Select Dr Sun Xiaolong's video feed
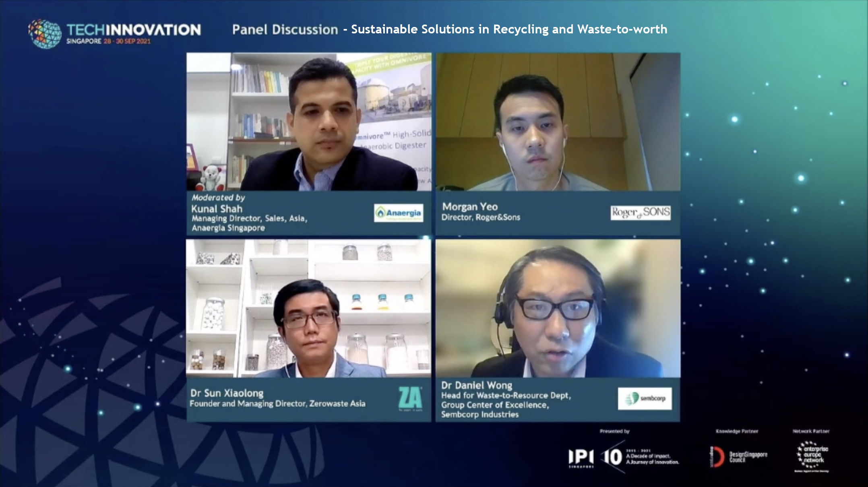Image resolution: width=868 pixels, height=487 pixels. [x=308, y=308]
